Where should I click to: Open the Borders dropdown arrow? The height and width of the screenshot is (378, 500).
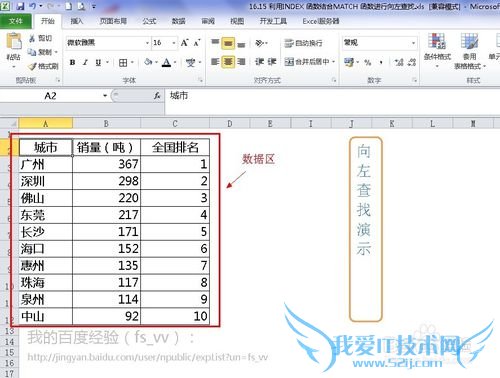click(x=132, y=62)
